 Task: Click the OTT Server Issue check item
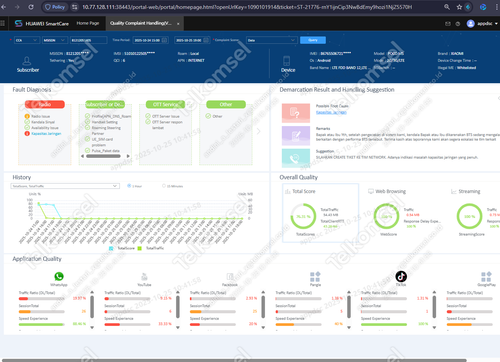click(x=162, y=116)
